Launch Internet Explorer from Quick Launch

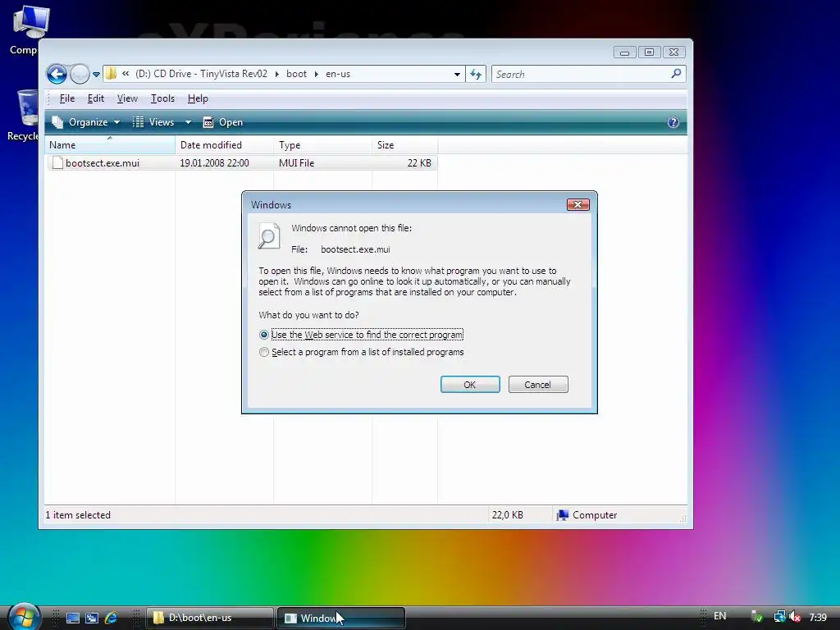pyautogui.click(x=111, y=618)
